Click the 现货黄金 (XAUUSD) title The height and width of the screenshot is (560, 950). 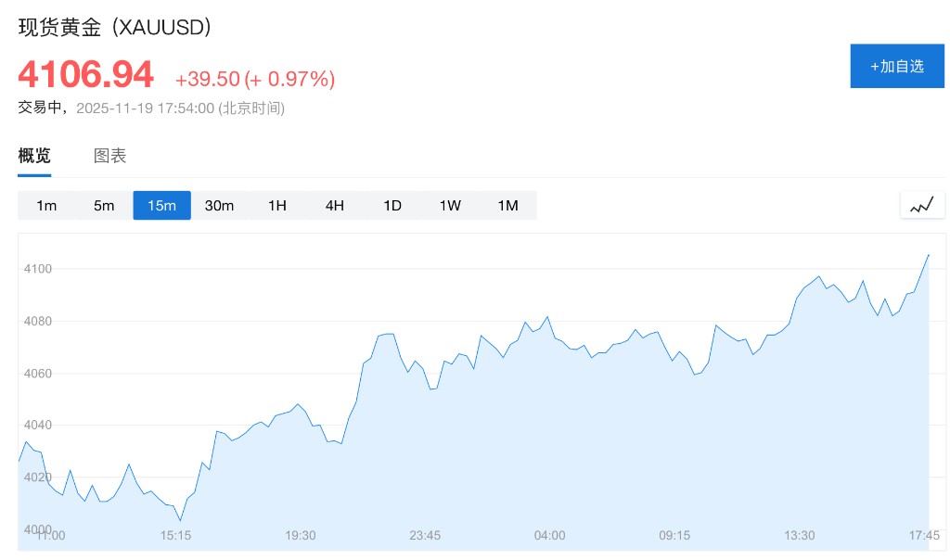click(x=115, y=28)
